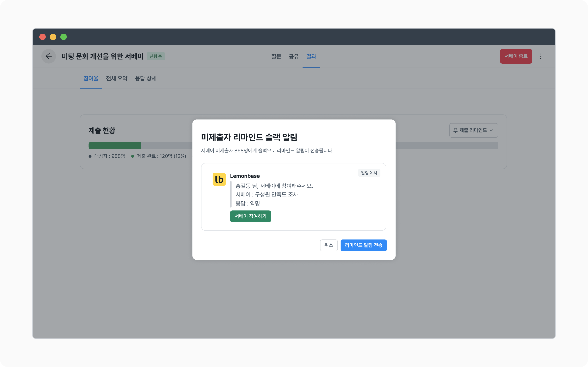Select the 응답 상세 tab

(x=146, y=78)
